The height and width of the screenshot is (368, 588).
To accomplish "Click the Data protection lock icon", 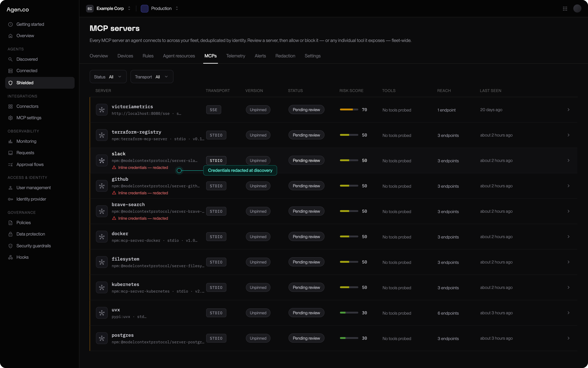I will [x=10, y=234].
